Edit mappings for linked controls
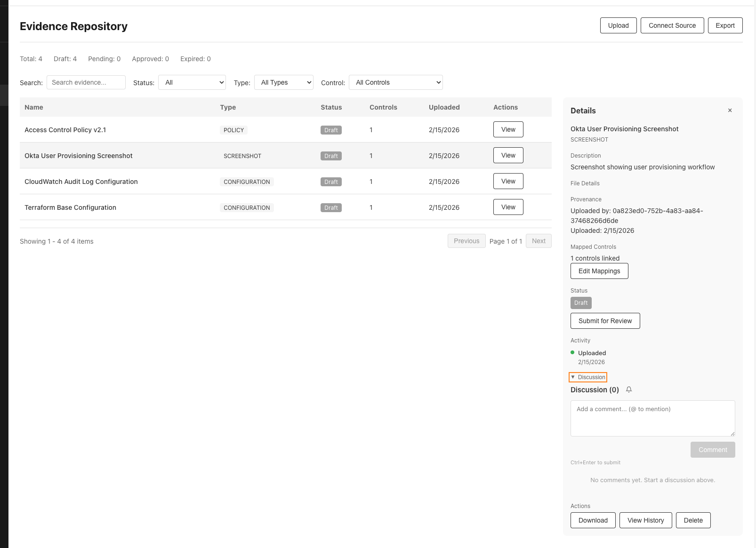 (x=599, y=271)
